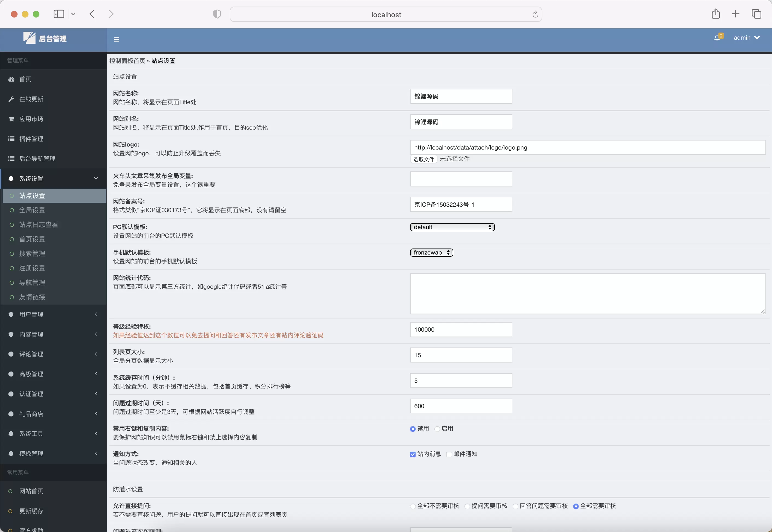
Task: Click the 内容管理 gear icon
Action: pos(11,334)
